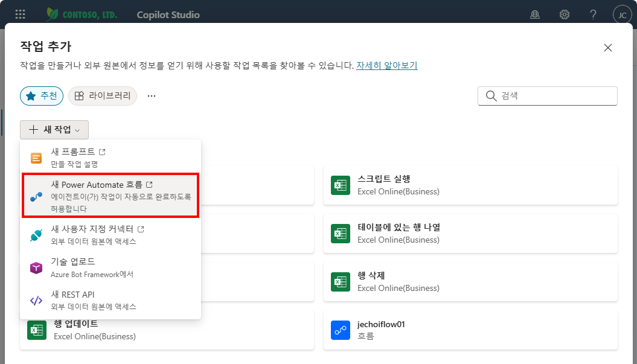
Task: Click the Excel icon on 행 업데이트
Action: pos(37,330)
